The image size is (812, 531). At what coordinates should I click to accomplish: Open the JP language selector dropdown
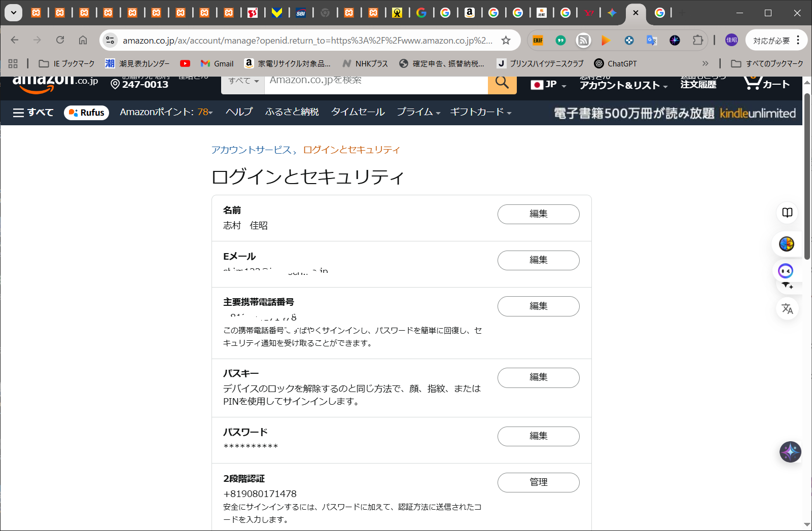[x=548, y=85]
